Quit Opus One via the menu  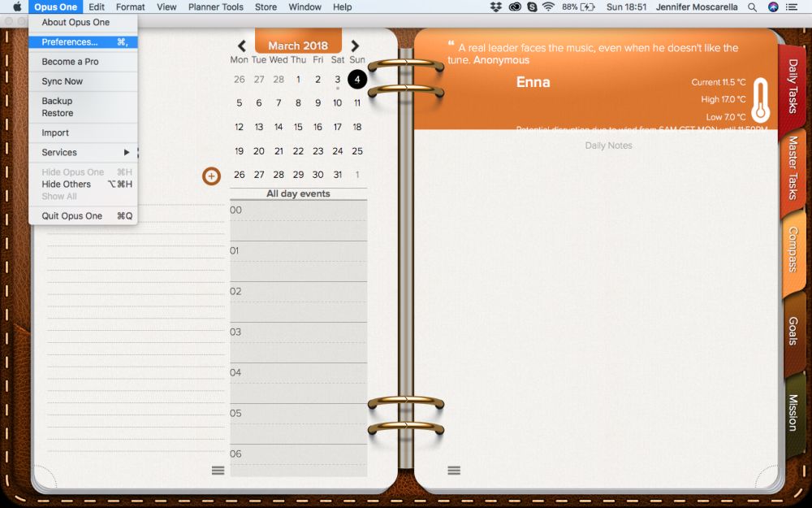point(83,215)
